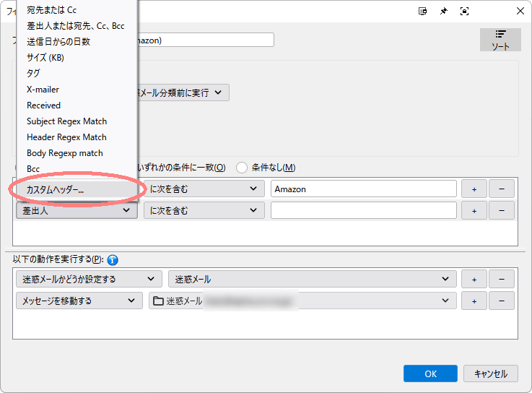
Task: Click the blue info icon beside 以下の動作を実行する
Action: [x=113, y=260]
